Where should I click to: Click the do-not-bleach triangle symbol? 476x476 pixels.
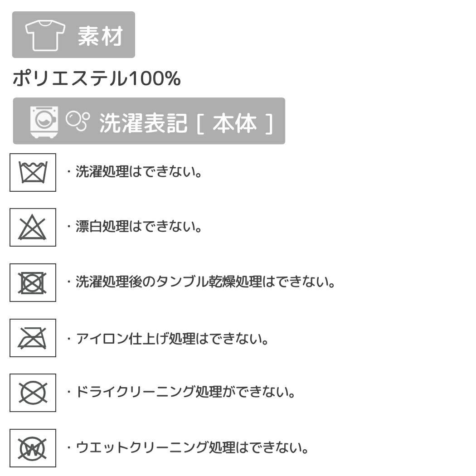click(33, 228)
